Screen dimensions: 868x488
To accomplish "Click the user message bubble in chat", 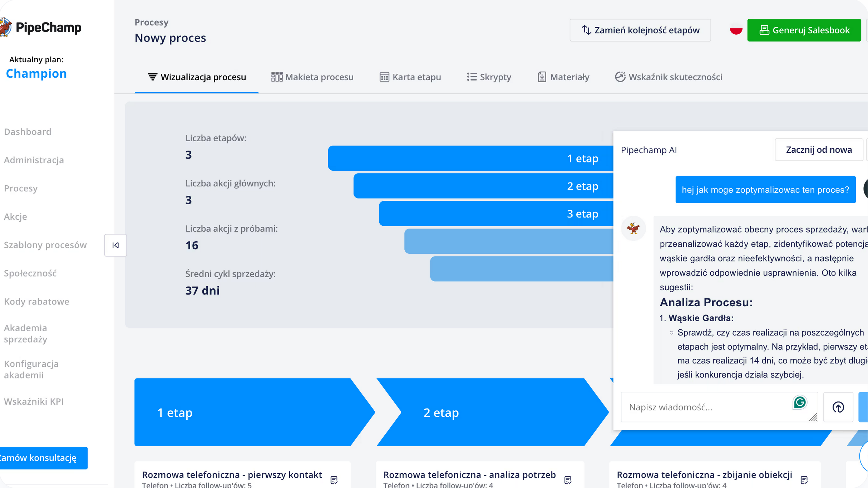I will point(765,190).
